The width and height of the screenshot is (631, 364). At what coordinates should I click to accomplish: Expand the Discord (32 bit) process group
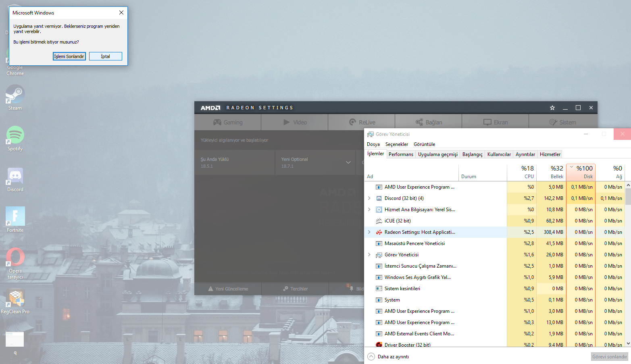[x=369, y=198]
